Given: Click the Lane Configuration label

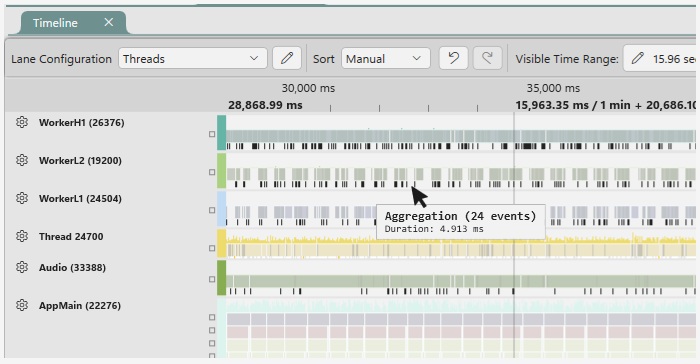Looking at the screenshot, I should pyautogui.click(x=61, y=59).
